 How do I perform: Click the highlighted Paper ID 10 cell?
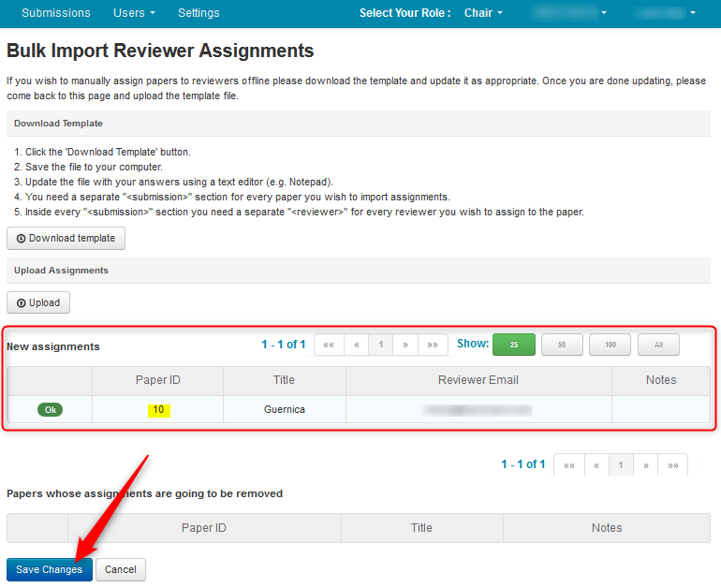(x=158, y=409)
